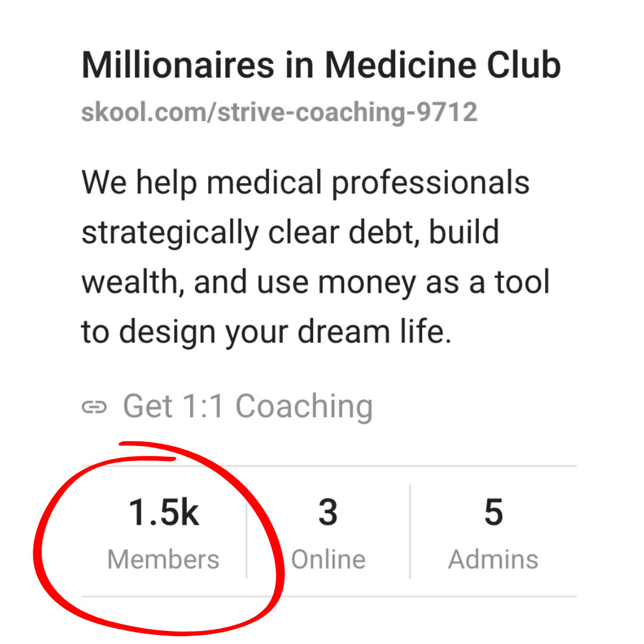Click the 5 admins count
This screenshot has width=644, height=644.
pos(493,513)
